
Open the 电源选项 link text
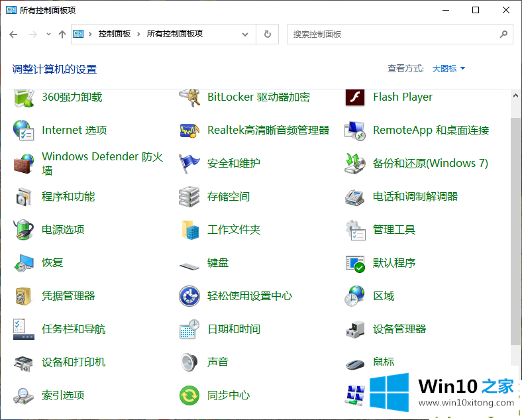tap(63, 230)
